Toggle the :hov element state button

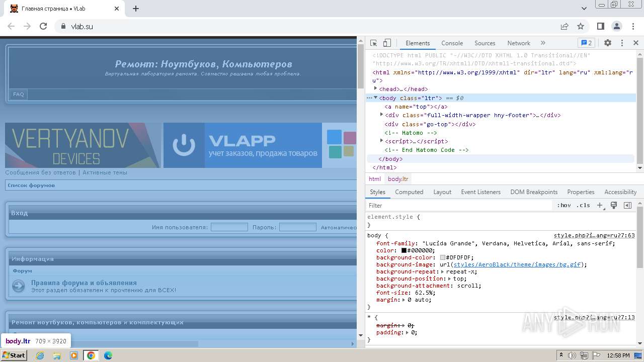point(563,206)
